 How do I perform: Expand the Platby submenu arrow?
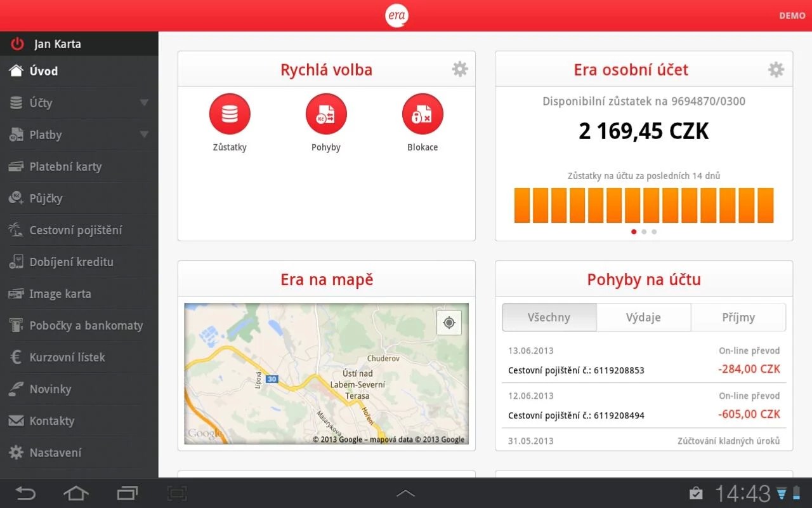(x=144, y=135)
